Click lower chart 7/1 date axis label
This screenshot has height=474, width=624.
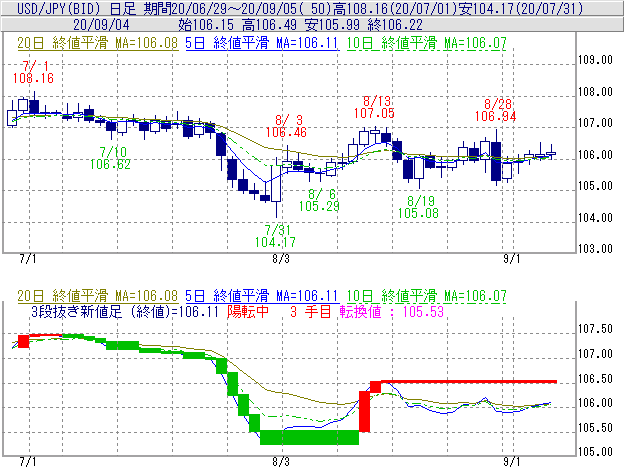click(x=27, y=462)
